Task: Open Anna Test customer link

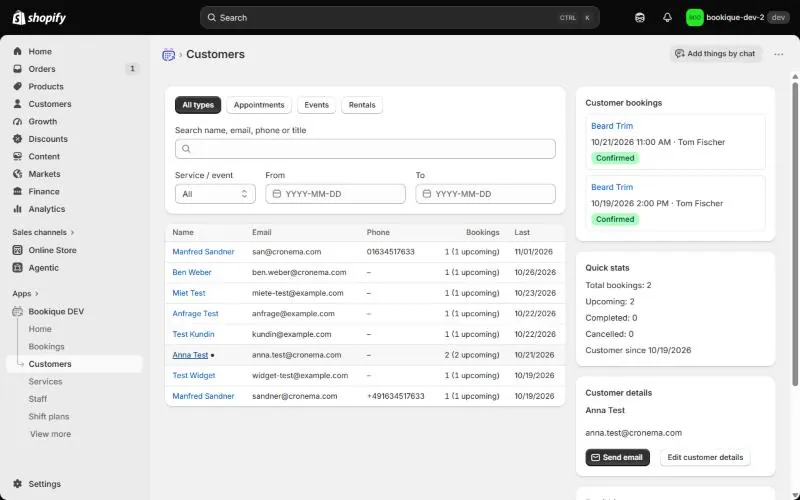Action: tap(190, 355)
